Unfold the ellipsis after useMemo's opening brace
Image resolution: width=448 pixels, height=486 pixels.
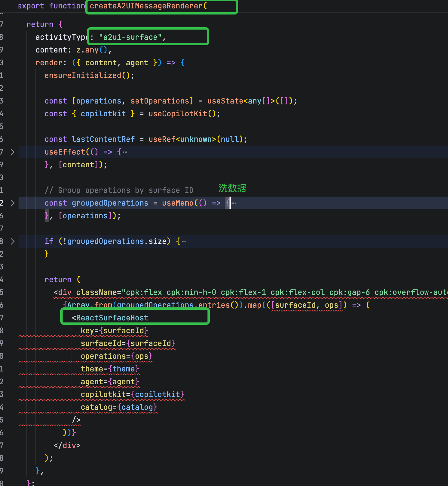coord(234,203)
